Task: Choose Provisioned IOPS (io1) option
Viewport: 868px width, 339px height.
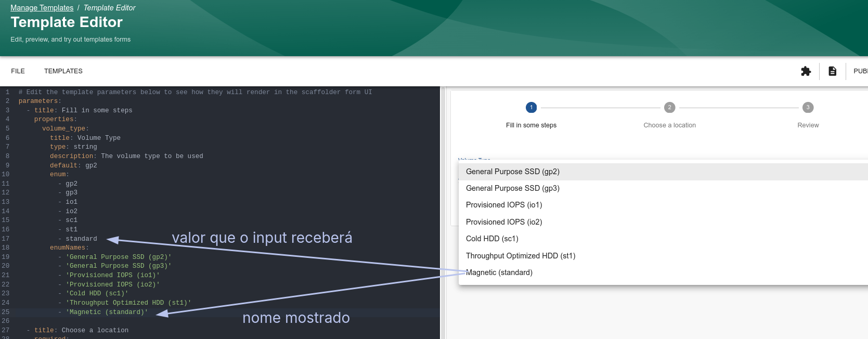Action: [x=504, y=205]
